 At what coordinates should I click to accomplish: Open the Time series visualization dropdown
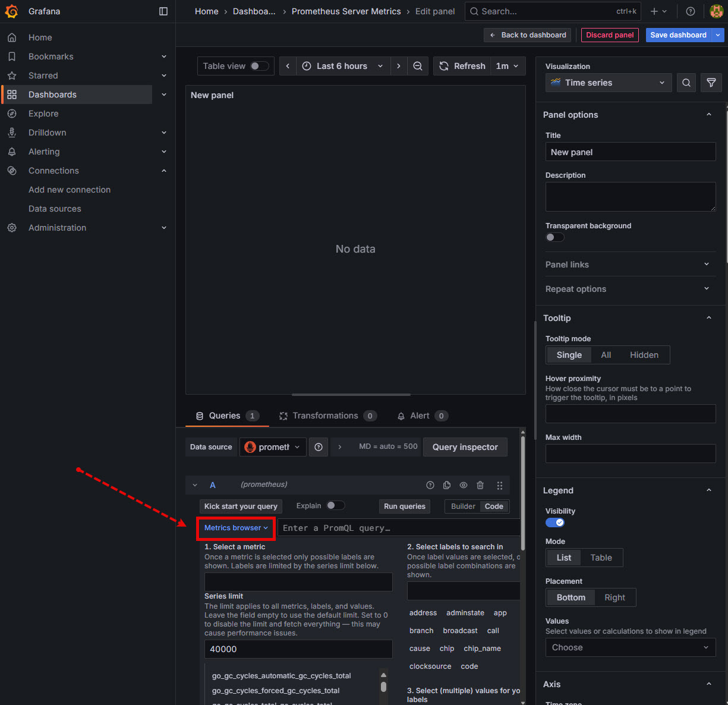609,83
